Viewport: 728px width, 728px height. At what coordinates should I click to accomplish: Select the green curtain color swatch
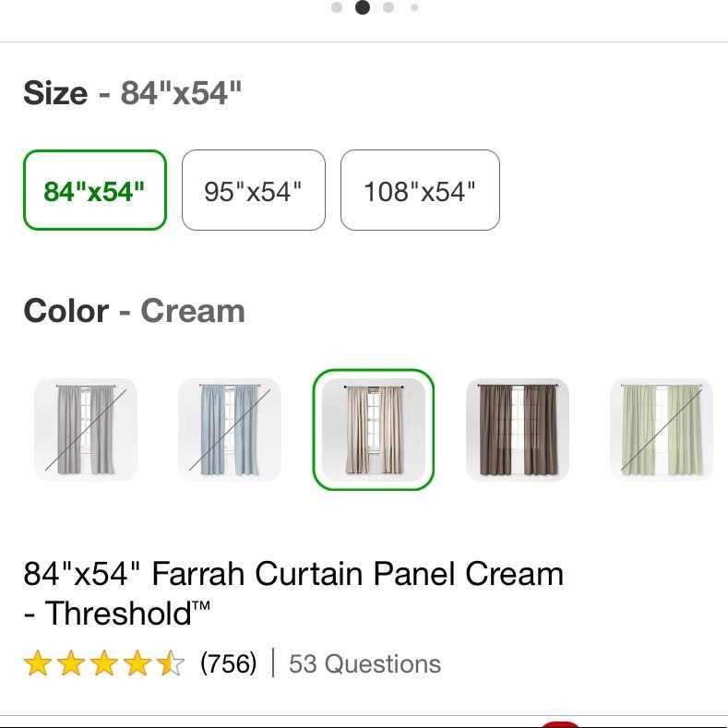click(662, 429)
